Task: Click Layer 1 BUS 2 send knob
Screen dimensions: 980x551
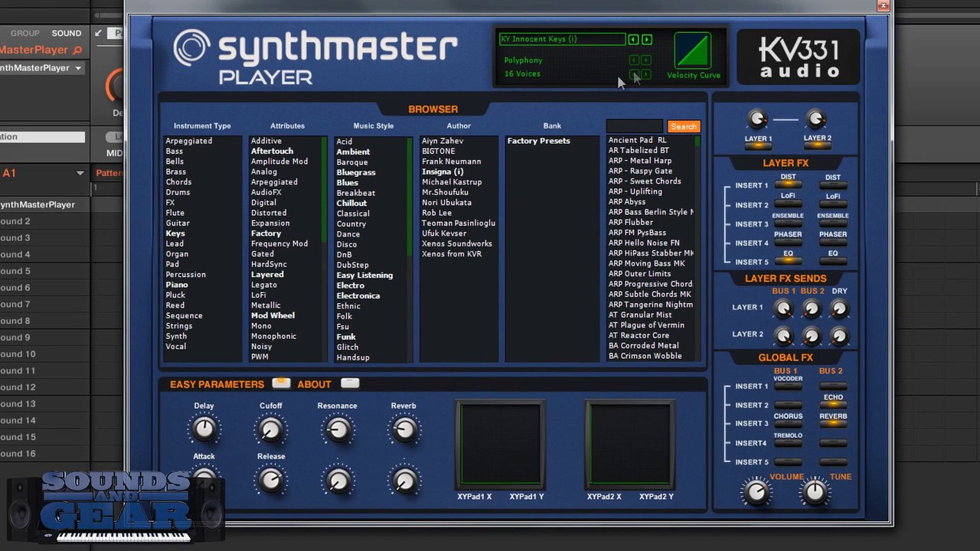Action: coord(812,308)
